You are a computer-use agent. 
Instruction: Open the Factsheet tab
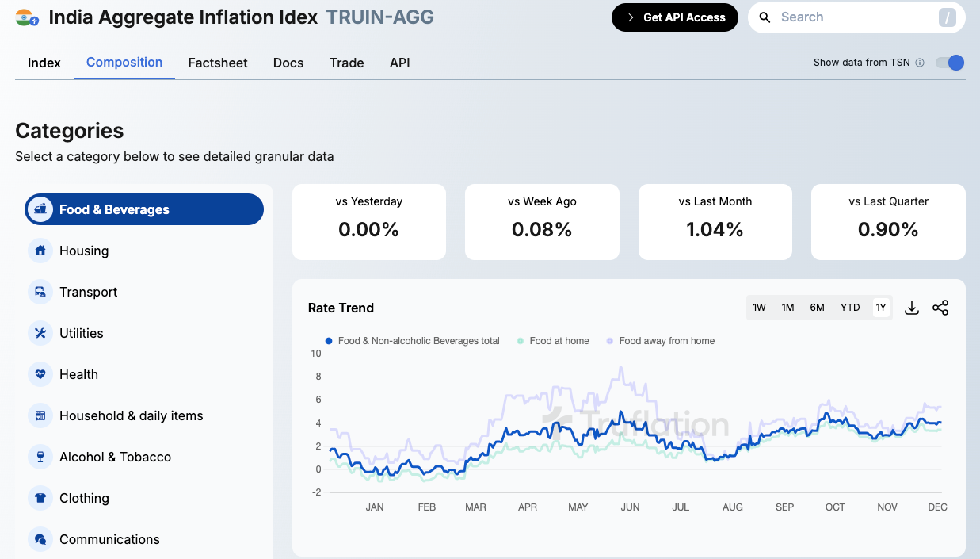[218, 63]
